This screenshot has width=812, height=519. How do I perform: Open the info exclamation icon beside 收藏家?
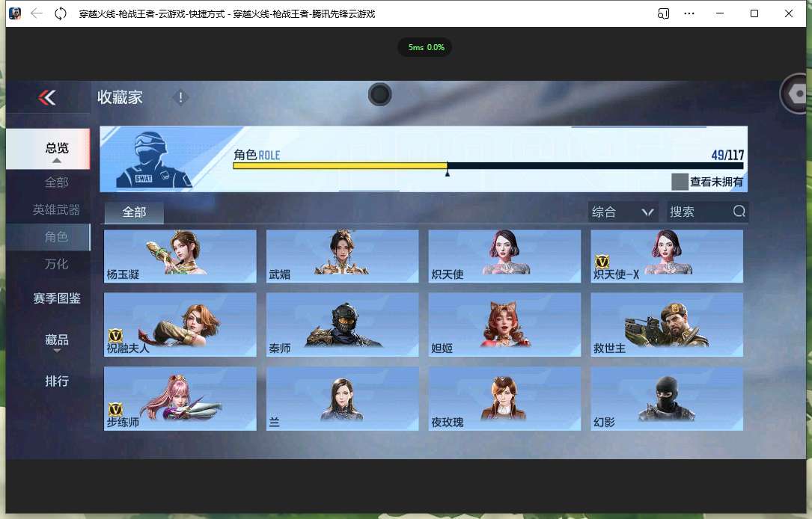pos(180,97)
